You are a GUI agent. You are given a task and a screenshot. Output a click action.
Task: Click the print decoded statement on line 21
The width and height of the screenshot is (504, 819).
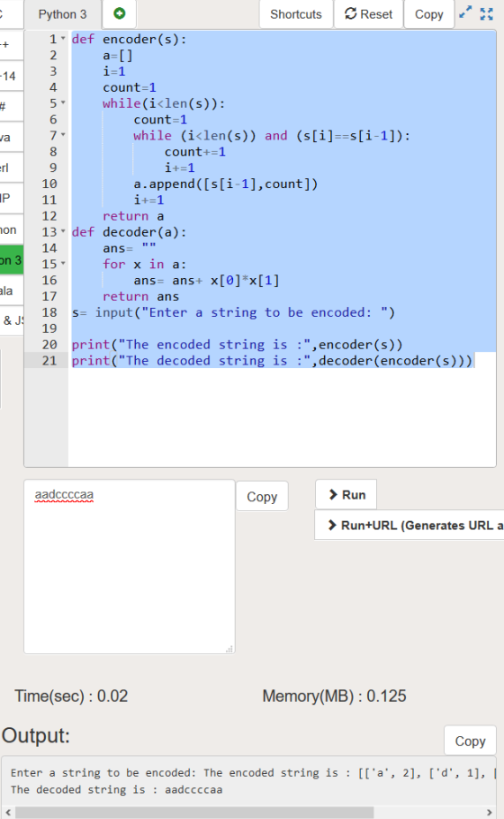click(272, 360)
